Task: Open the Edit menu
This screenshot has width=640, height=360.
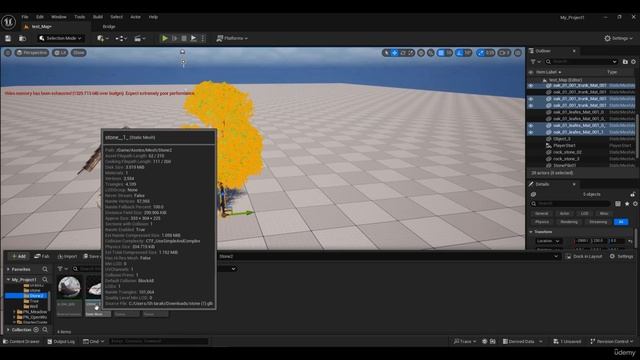Action: (40, 17)
